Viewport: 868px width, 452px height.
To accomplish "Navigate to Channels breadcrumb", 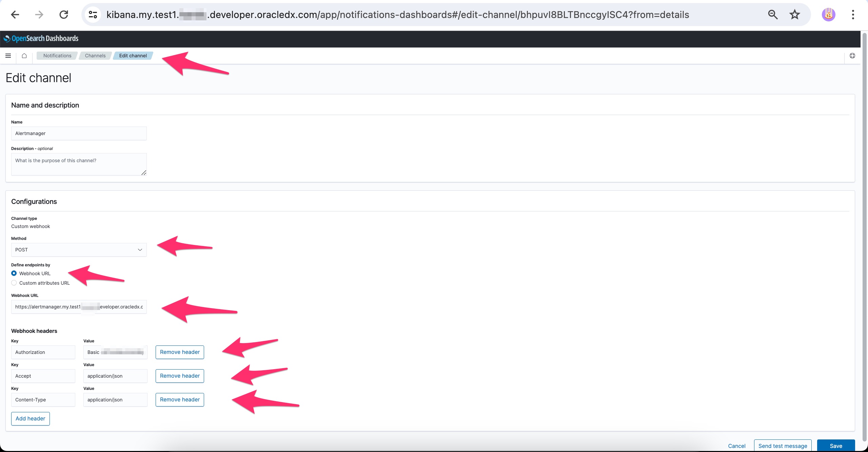I will point(95,56).
